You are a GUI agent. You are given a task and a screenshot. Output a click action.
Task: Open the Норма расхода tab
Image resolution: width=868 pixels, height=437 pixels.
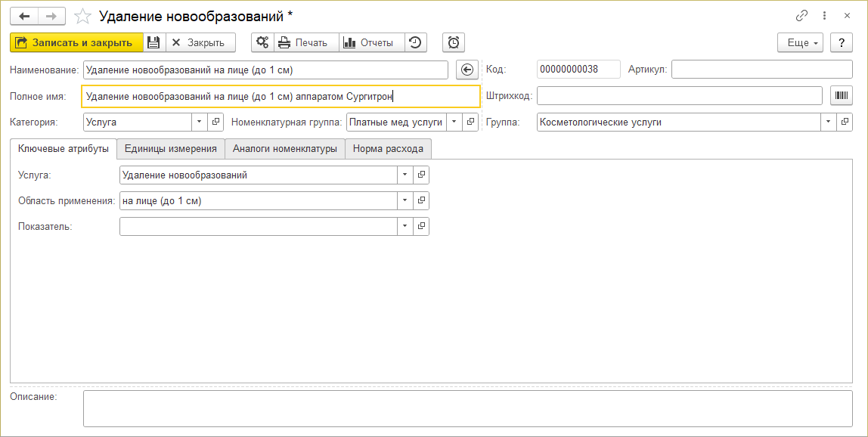point(388,148)
